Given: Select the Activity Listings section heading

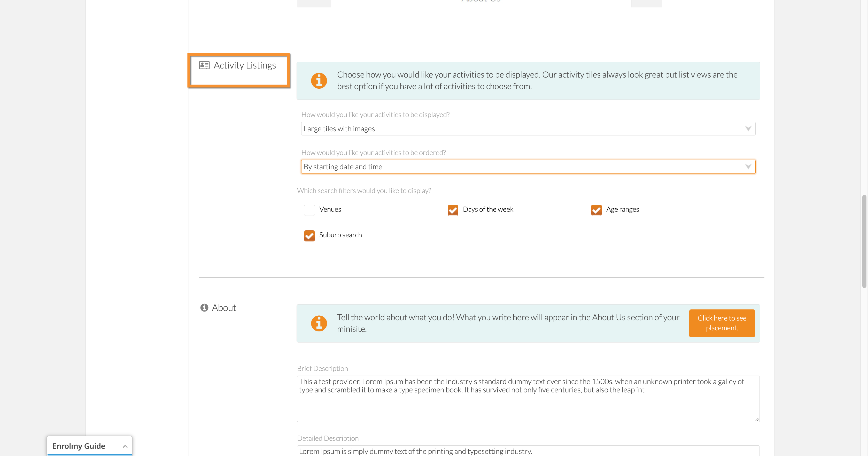Looking at the screenshot, I should [x=245, y=65].
